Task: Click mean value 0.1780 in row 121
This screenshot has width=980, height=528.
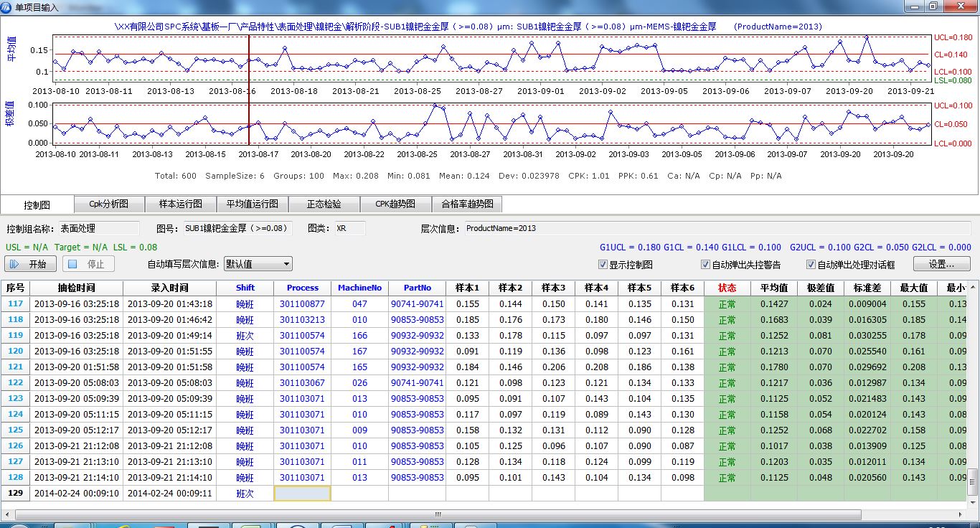Action: point(774,367)
